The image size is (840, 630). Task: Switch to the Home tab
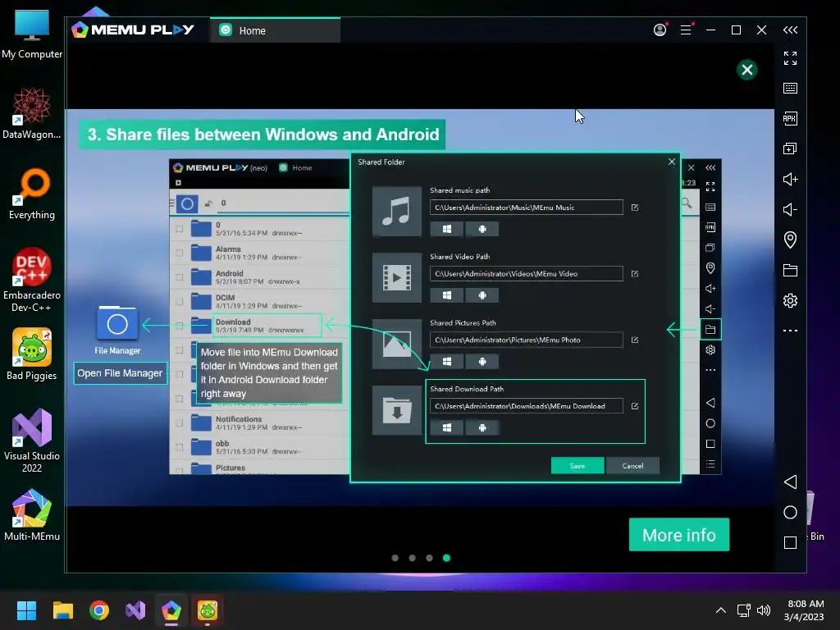pyautogui.click(x=275, y=30)
